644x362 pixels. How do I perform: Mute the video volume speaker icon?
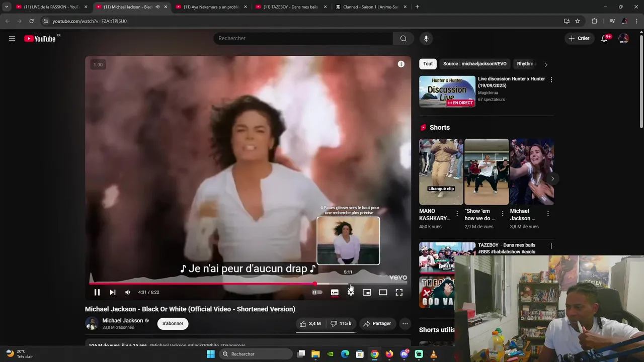click(x=128, y=292)
